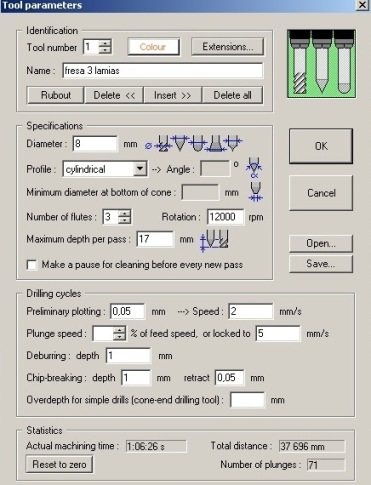Screen dimensions: 371x485
Task: Click the Preliminary plotting Speed field
Action: click(251, 311)
